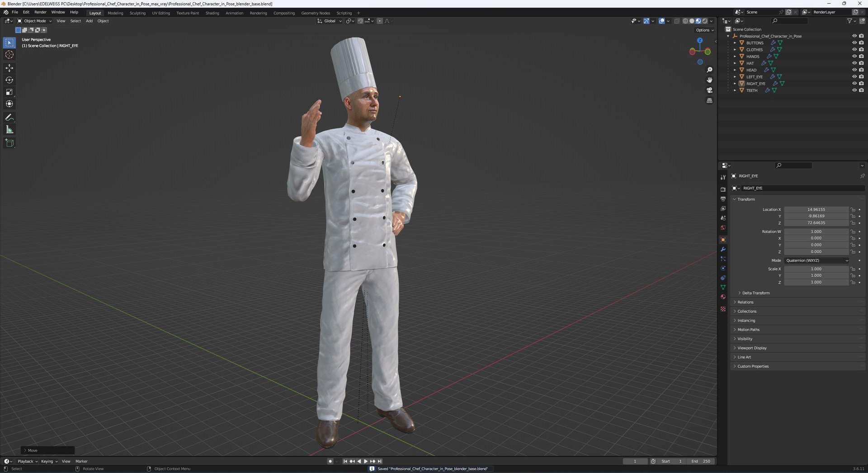Screen dimensions: 868x473
Task: Open the File menu
Action: click(14, 12)
